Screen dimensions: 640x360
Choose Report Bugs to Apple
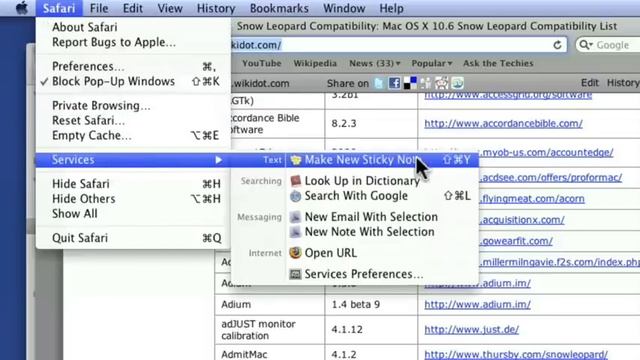coord(133,42)
